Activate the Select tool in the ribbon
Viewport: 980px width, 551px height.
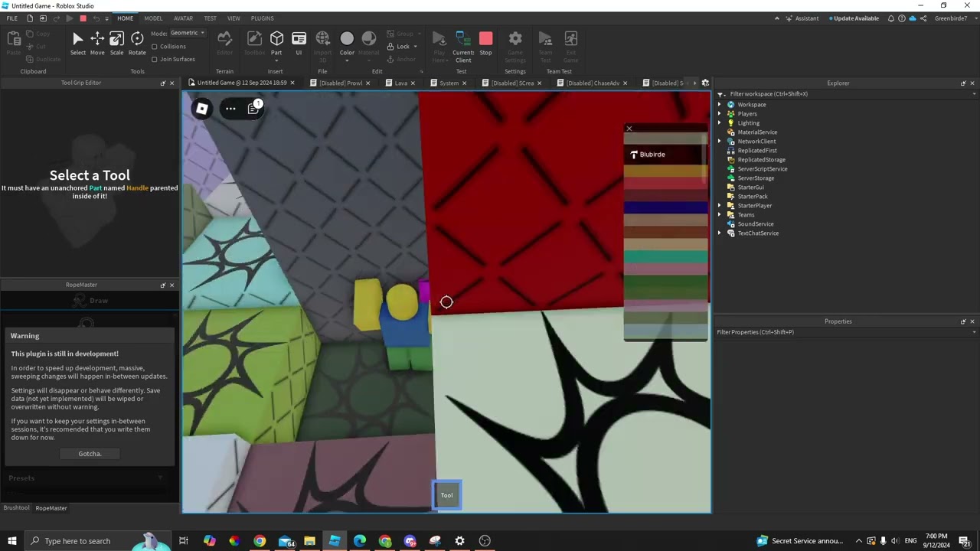pyautogui.click(x=77, y=43)
